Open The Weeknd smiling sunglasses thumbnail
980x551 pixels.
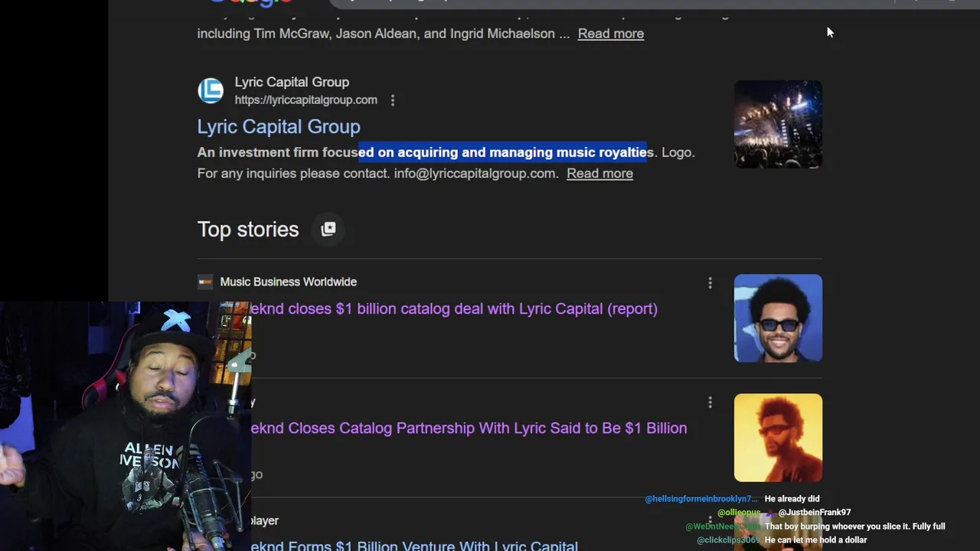coord(778,318)
